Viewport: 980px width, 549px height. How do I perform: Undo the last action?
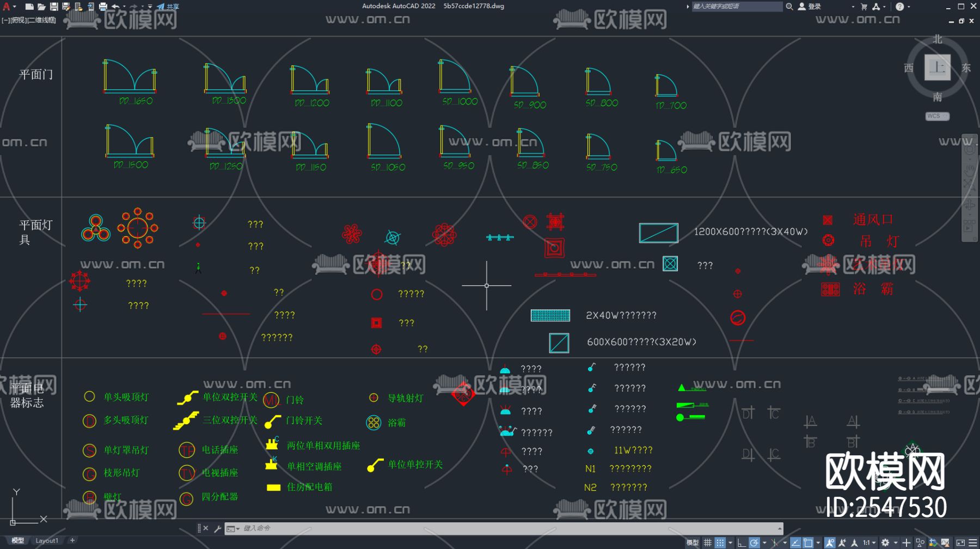115,7
